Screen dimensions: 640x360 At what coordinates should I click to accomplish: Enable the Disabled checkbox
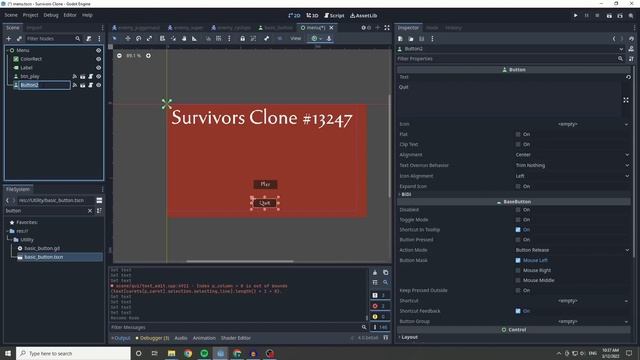(x=518, y=210)
